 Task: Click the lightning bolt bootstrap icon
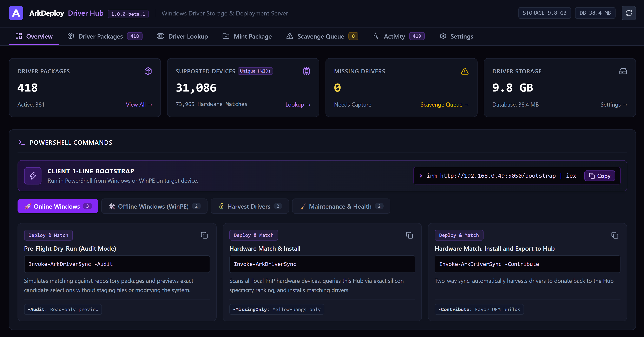pos(33,176)
